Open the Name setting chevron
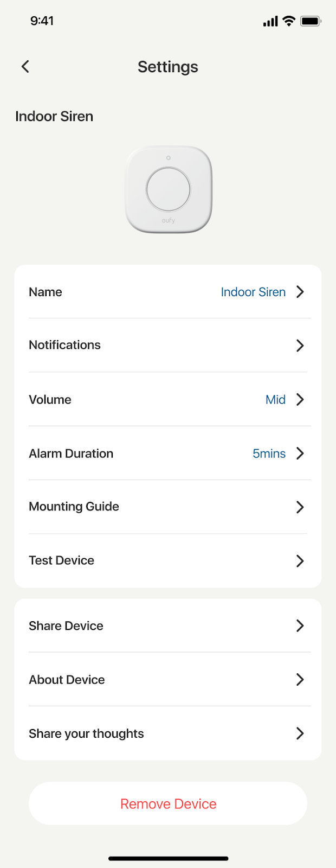The width and height of the screenshot is (336, 868). click(300, 292)
